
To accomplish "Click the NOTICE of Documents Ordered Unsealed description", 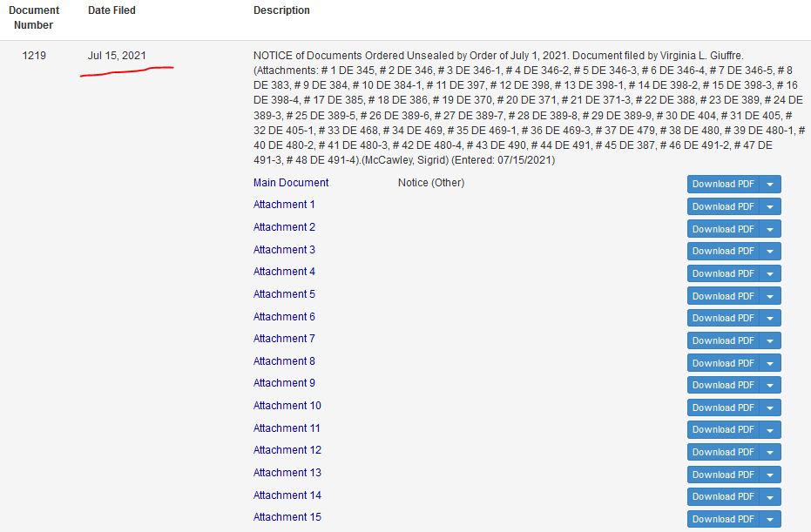I will [529, 108].
